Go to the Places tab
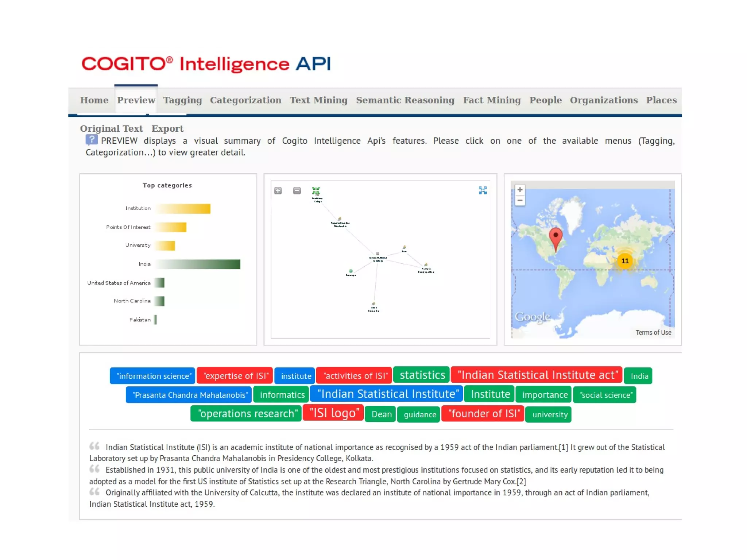Screen dimensions: 747x560 [x=661, y=100]
